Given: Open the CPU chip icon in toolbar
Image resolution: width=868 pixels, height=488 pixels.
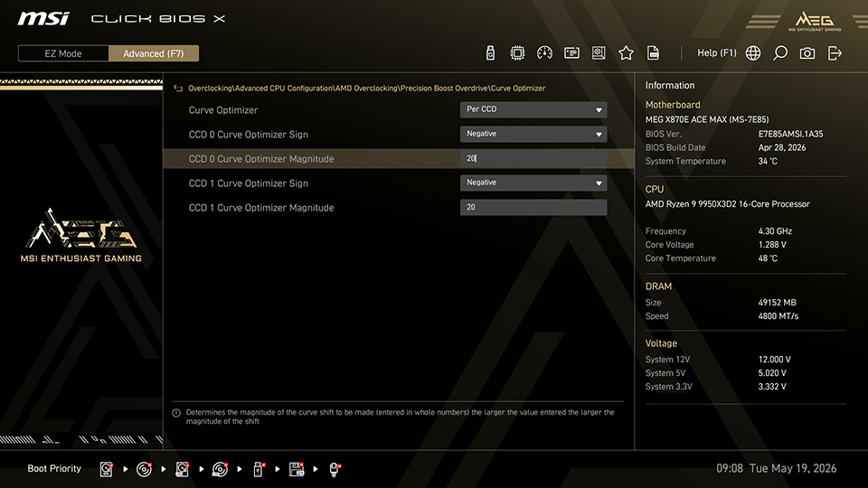Looking at the screenshot, I should (517, 53).
